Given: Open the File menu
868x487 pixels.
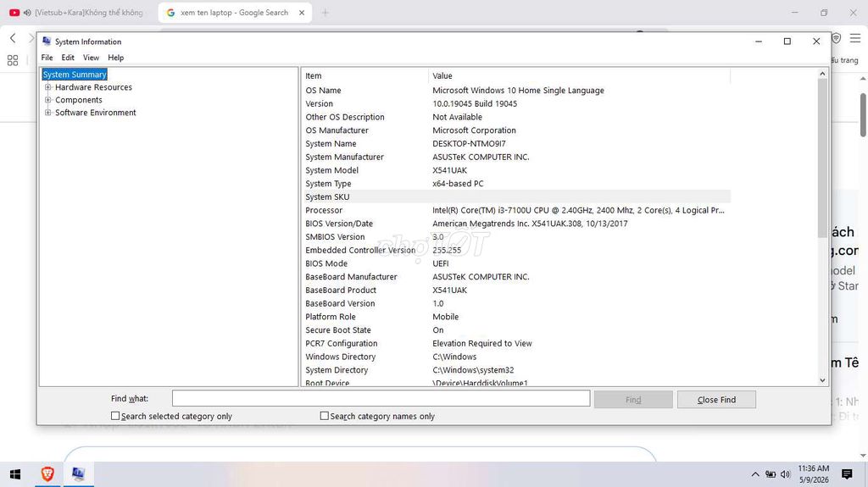Looking at the screenshot, I should 47,58.
